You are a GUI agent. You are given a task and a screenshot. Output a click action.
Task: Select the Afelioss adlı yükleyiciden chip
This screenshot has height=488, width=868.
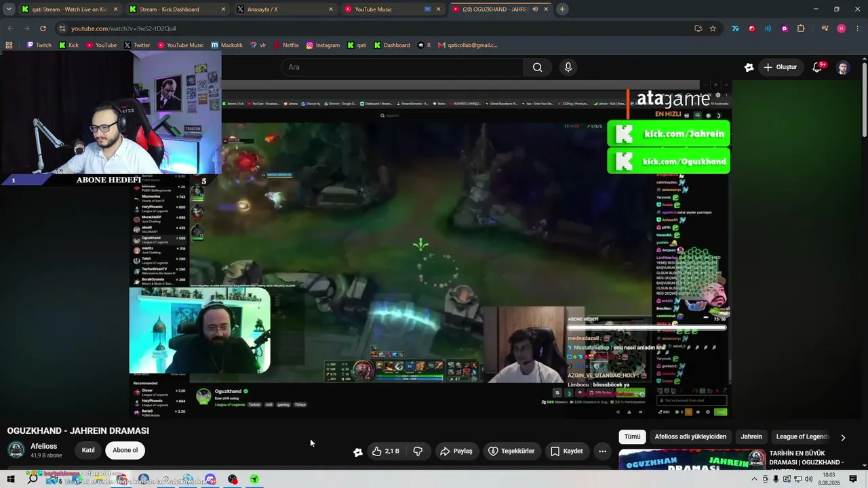click(x=690, y=437)
